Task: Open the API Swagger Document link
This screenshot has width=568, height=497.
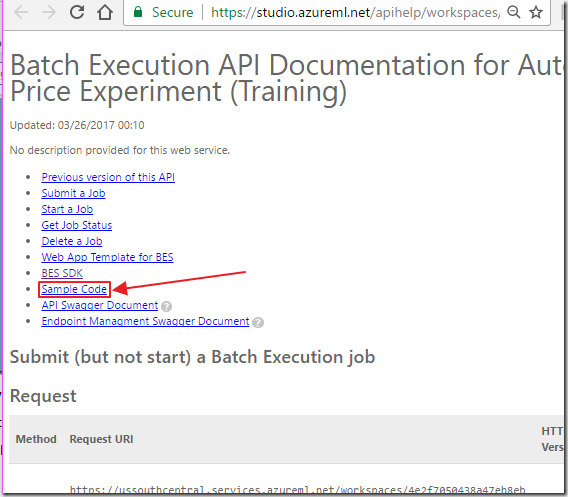Action: click(x=100, y=305)
